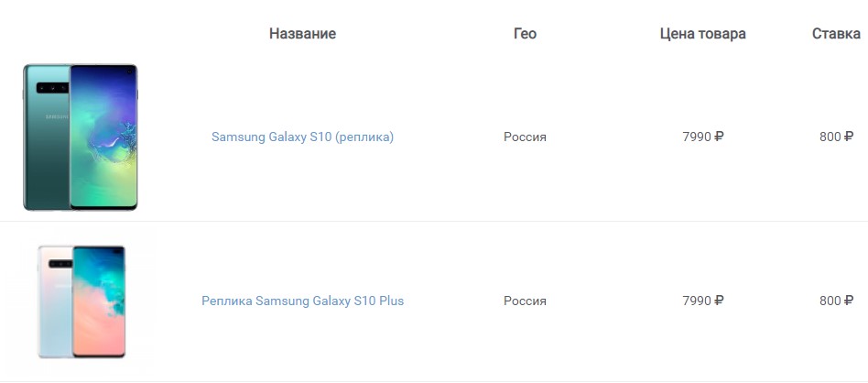Open the Реплика Samsung Galaxy S10 Plus link
This screenshot has width=868, height=383.
coord(302,301)
